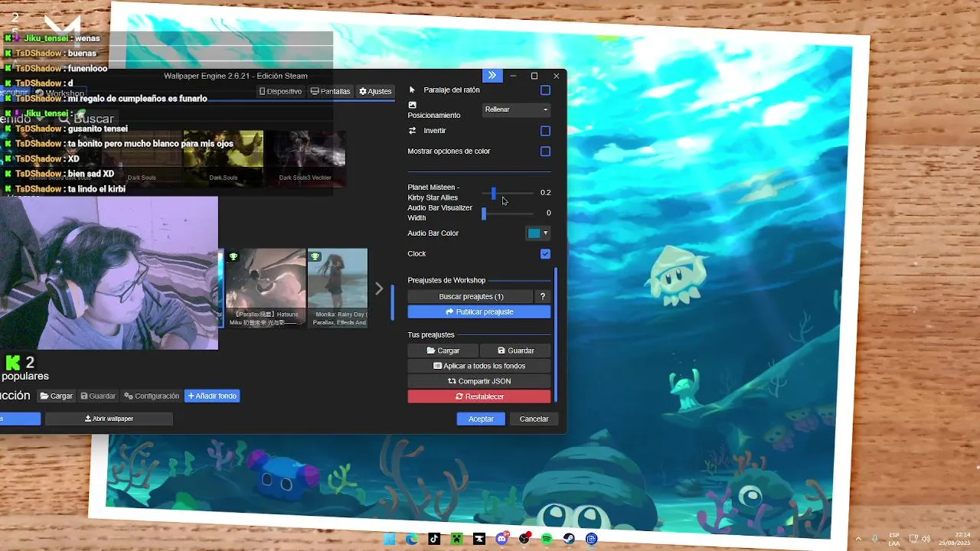980x551 pixels.
Task: Open the Dispositivo tab
Action: 280,91
